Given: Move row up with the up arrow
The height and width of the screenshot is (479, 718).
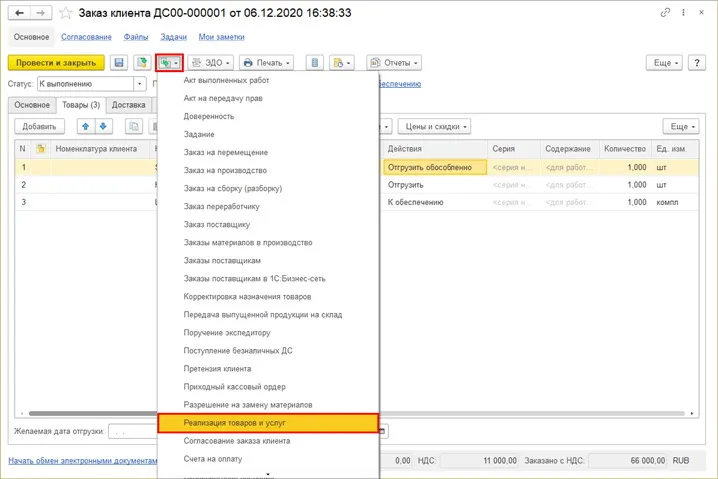Looking at the screenshot, I should pos(85,126).
